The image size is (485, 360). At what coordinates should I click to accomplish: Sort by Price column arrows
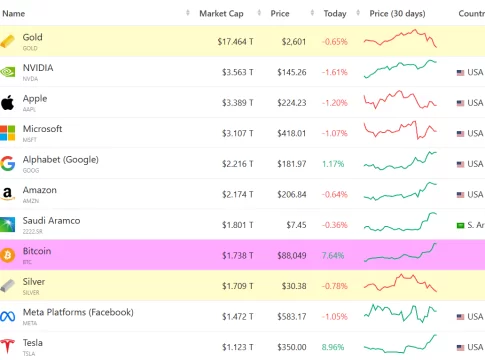click(x=312, y=13)
